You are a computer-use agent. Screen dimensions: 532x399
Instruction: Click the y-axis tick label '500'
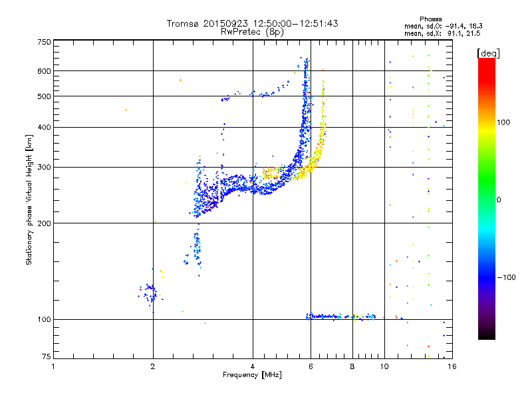coord(44,96)
